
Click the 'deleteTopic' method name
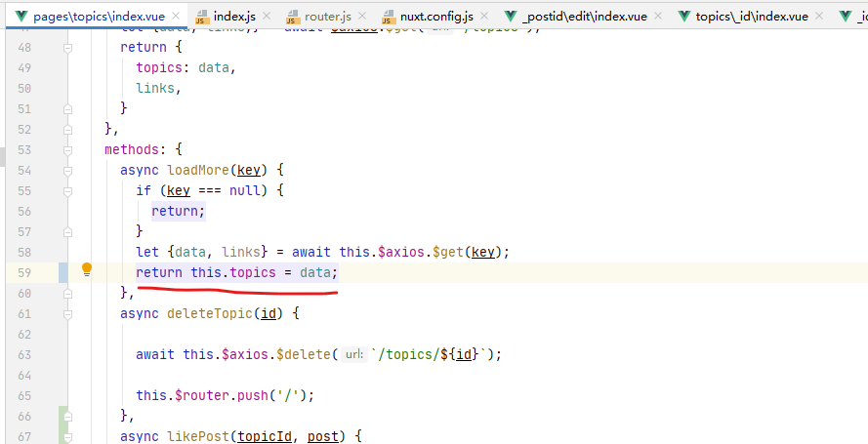coord(210,313)
